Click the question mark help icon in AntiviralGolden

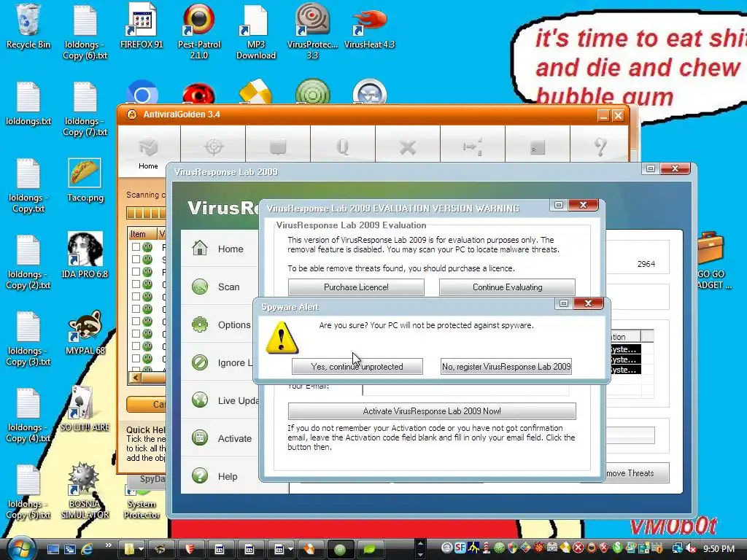coord(601,147)
